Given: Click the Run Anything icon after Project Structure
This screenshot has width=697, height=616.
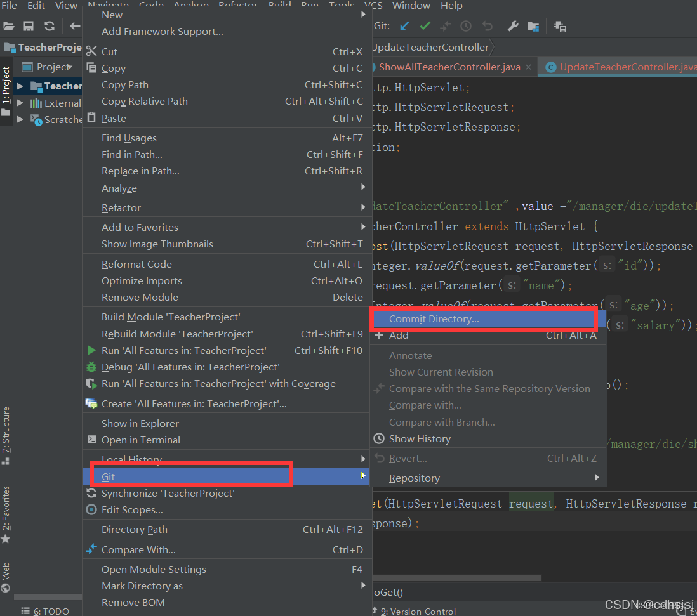Looking at the screenshot, I should click(x=560, y=27).
